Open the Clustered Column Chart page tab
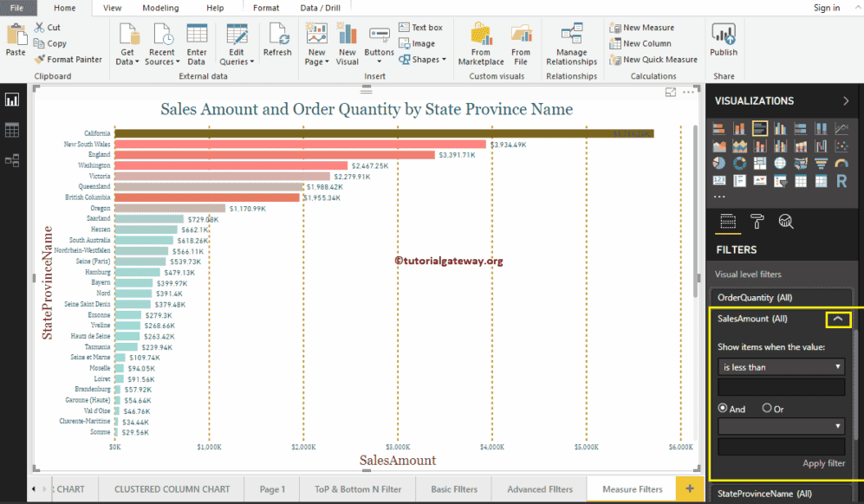 172,489
